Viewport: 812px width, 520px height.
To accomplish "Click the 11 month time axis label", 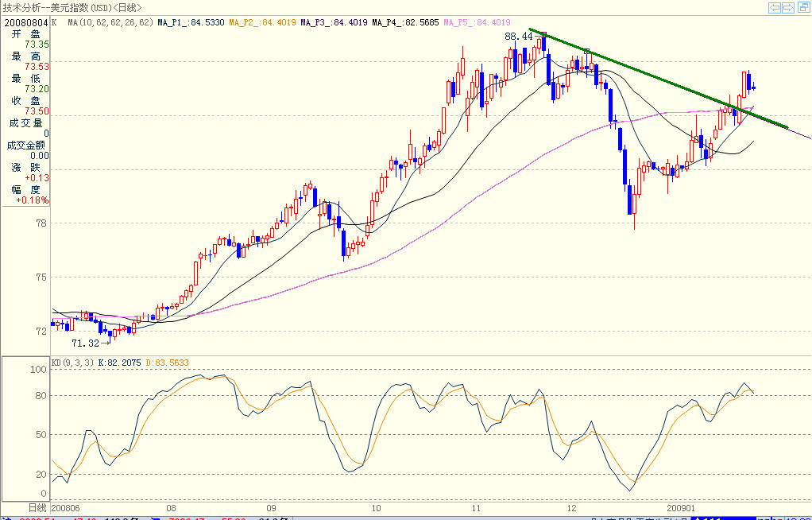I will [475, 508].
